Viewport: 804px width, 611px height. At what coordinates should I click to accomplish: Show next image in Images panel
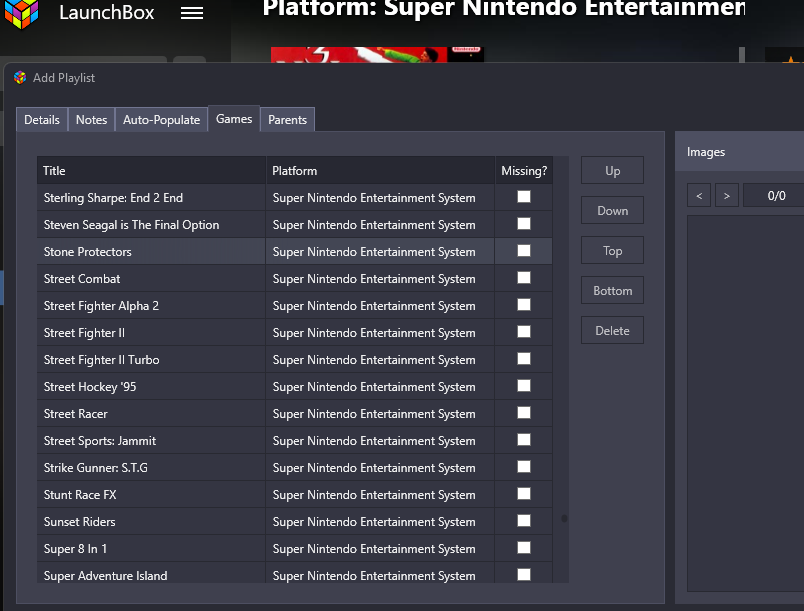point(727,195)
